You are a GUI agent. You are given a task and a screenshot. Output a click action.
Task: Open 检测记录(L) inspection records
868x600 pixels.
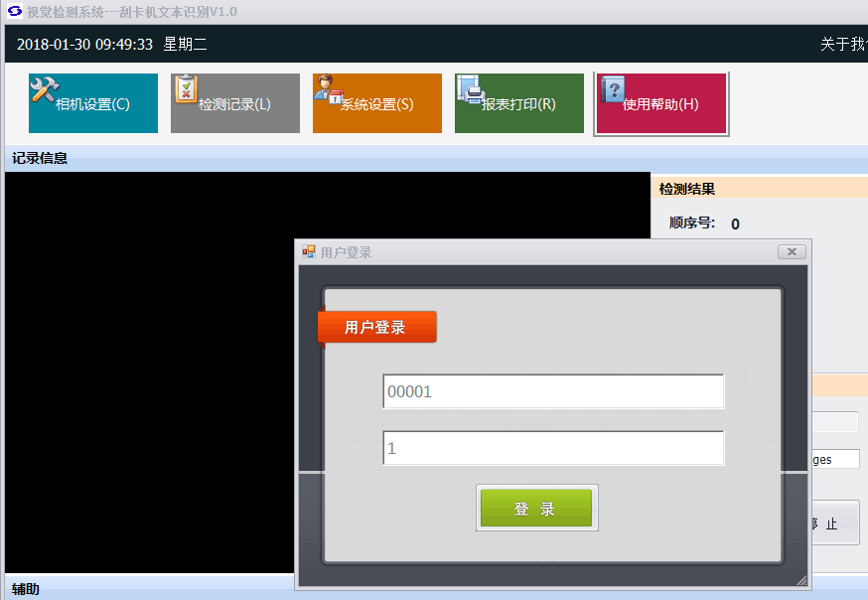click(x=235, y=104)
